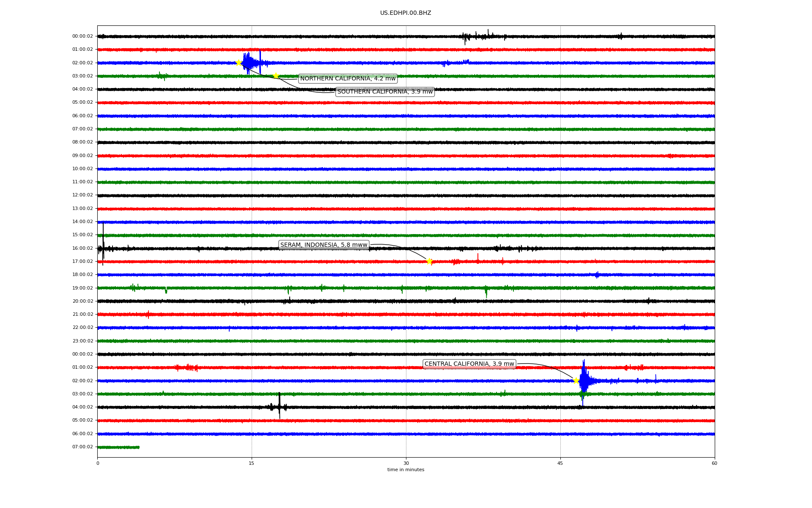Click the SERAM, INDONESIA, 5.8 mww label
The image size is (812, 508).
pyautogui.click(x=324, y=245)
